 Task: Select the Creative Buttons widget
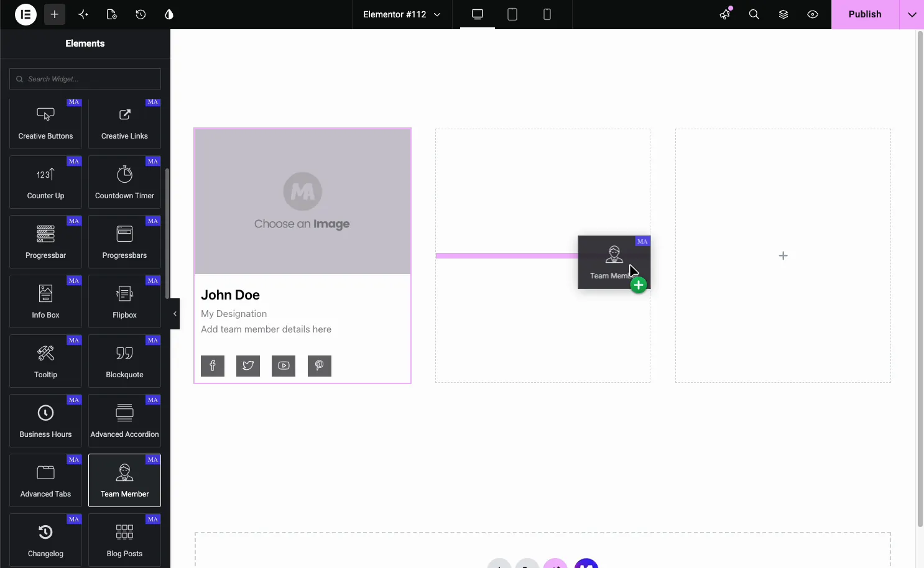click(45, 124)
